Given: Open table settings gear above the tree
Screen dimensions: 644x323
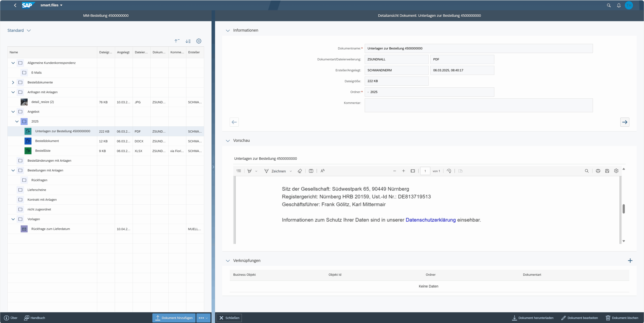Looking at the screenshot, I should coord(199,41).
